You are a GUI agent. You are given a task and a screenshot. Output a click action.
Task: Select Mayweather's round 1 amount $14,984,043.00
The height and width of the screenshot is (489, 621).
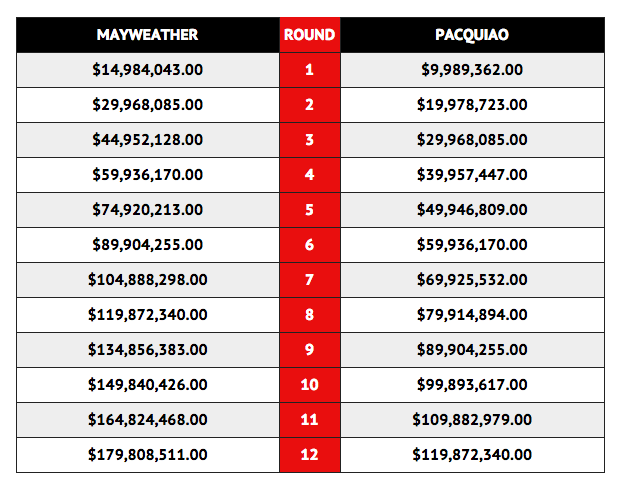point(148,70)
